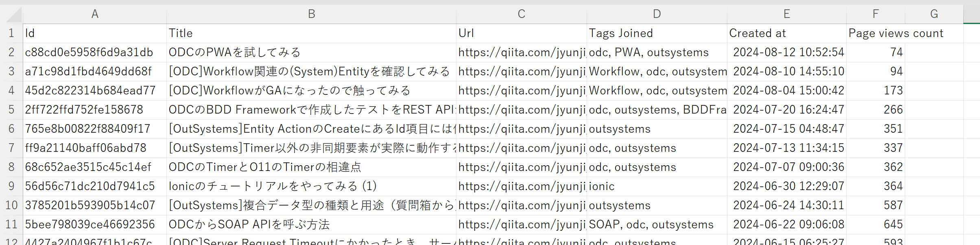This screenshot has height=245, width=980.
Task: Select column A header
Action: click(95, 14)
